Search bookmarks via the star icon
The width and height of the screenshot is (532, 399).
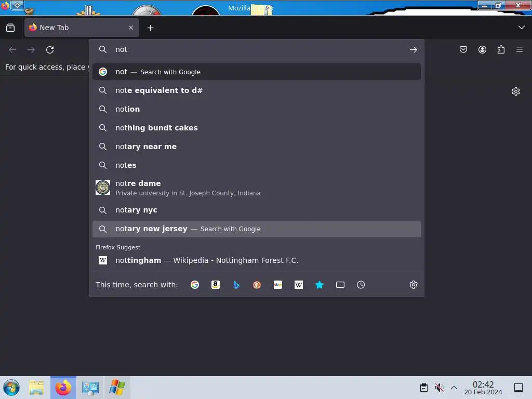pyautogui.click(x=320, y=285)
